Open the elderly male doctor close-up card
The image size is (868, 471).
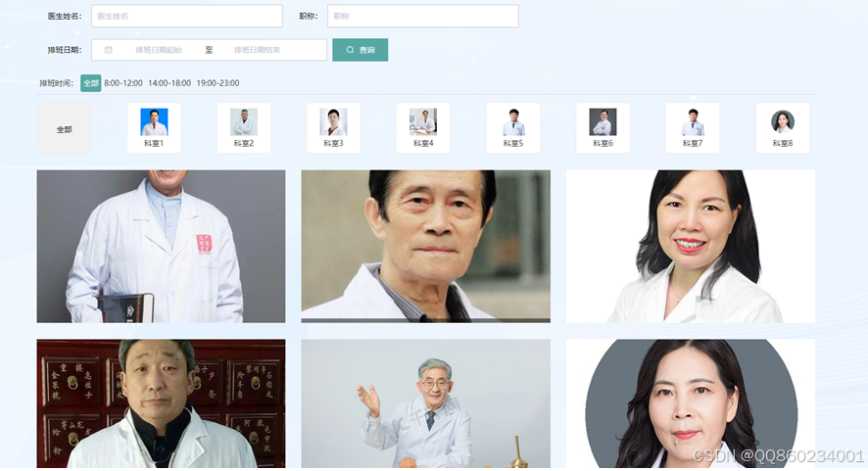[x=426, y=247]
